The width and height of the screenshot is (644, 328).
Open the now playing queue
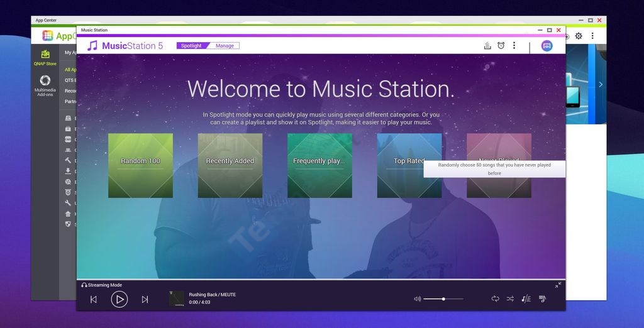pos(543,299)
